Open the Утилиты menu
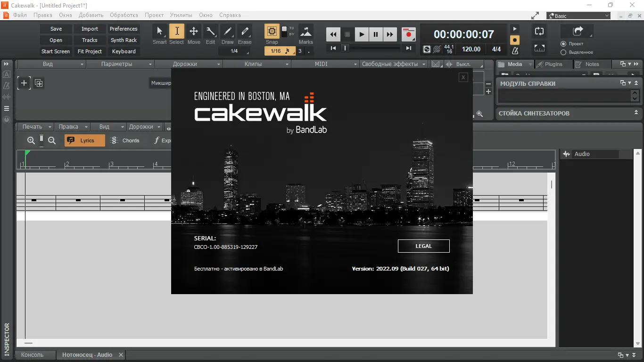This screenshot has width=644, height=362. [x=181, y=15]
